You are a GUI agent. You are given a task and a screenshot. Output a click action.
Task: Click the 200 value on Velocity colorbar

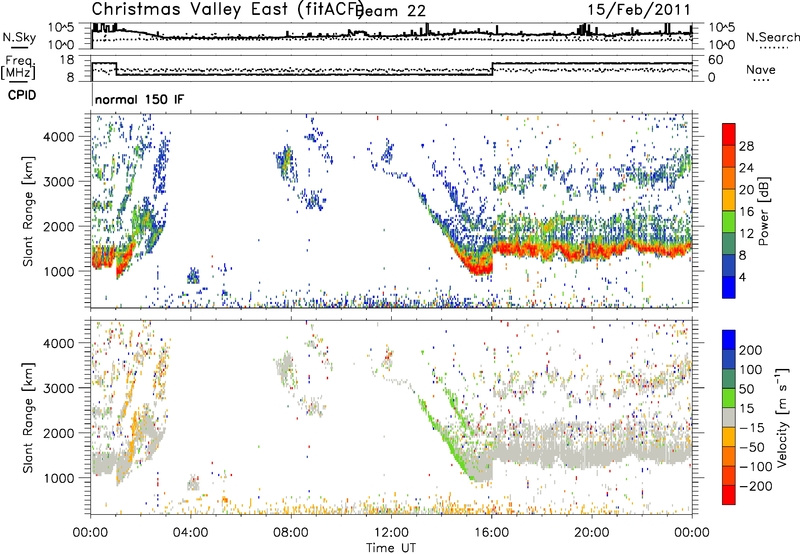click(x=751, y=350)
